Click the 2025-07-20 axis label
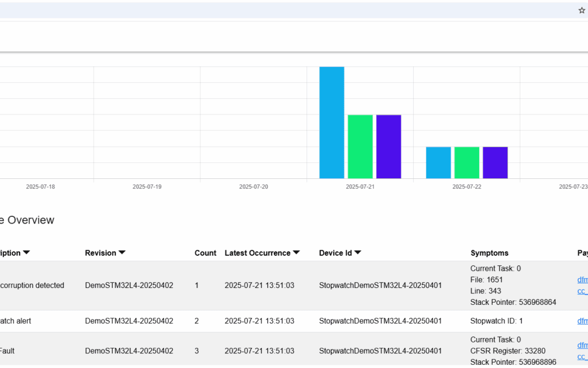Screen dimensions: 588x368 point(254,186)
